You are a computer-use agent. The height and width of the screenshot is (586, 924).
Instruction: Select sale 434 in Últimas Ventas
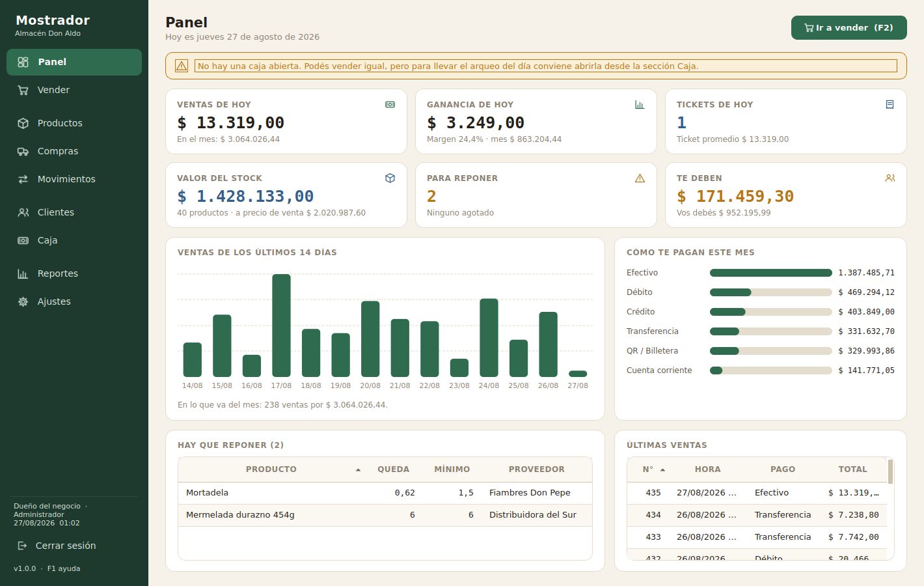point(757,515)
